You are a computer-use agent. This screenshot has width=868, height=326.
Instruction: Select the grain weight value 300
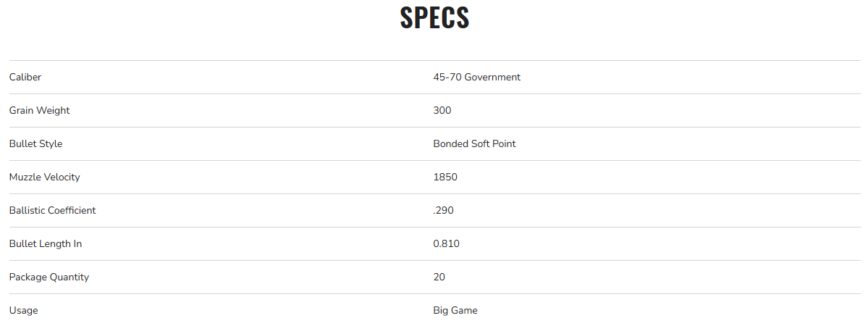442,110
